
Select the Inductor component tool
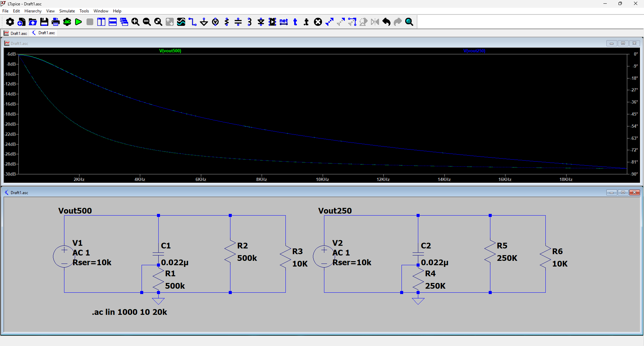(250, 22)
